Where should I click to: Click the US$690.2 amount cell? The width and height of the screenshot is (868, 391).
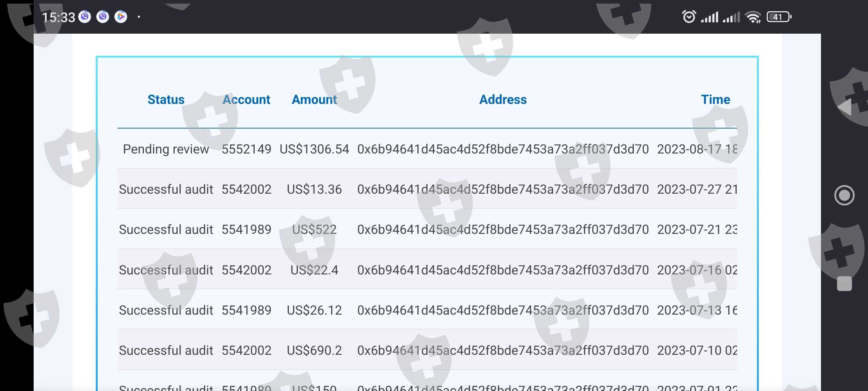314,350
